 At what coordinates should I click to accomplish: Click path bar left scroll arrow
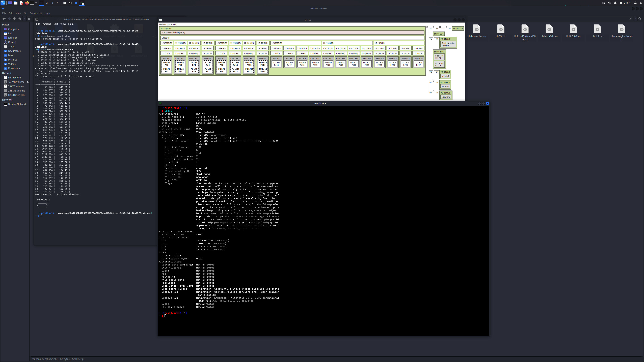(24, 19)
